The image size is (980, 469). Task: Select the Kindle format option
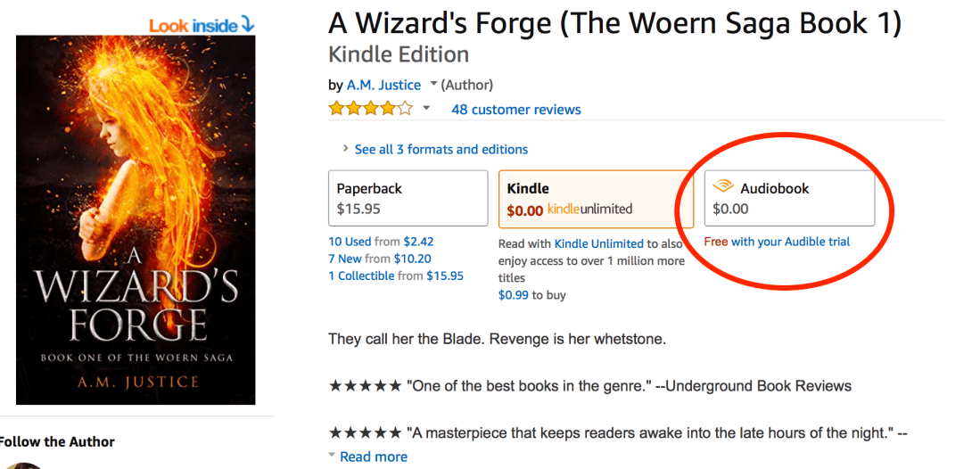pos(596,199)
